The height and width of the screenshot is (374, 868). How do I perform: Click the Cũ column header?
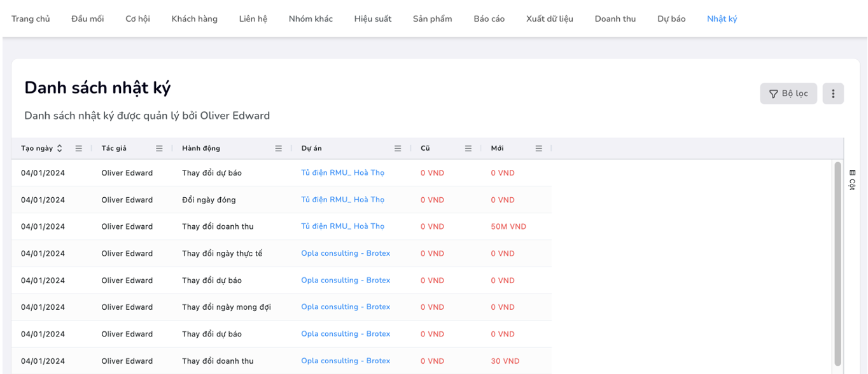coord(425,148)
